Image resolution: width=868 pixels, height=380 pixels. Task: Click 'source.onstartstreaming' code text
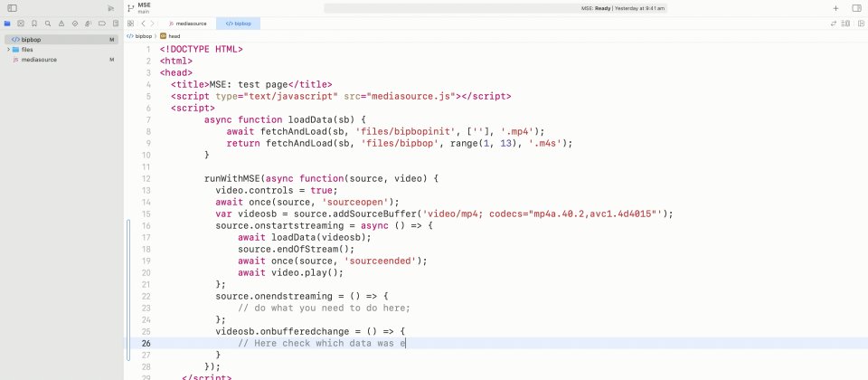[279, 226]
